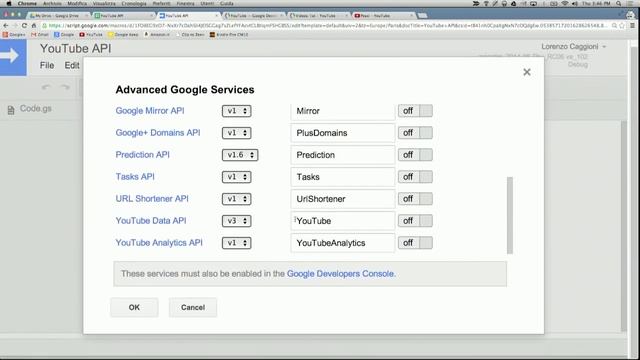Open the Apple menu
The image size is (640, 360).
pyautogui.click(x=9, y=3)
